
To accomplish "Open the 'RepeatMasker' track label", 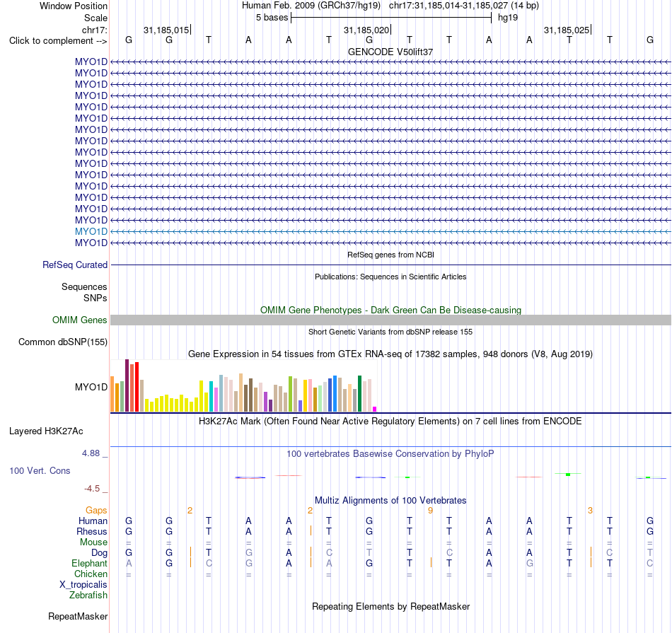I will (x=78, y=616).
